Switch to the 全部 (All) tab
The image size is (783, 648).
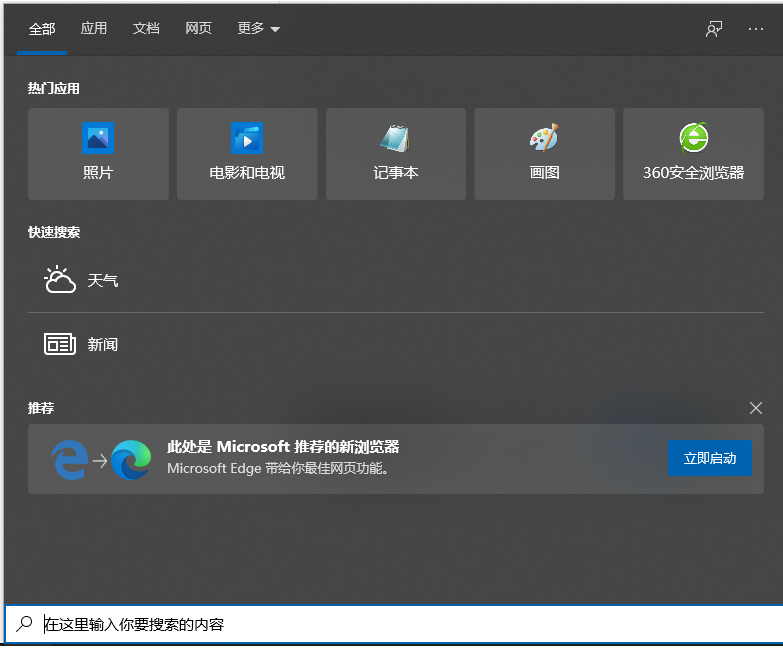coord(42,29)
